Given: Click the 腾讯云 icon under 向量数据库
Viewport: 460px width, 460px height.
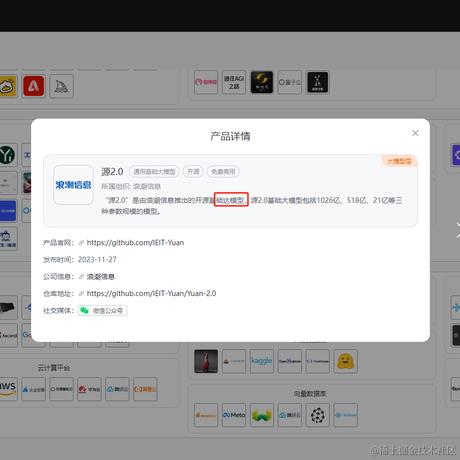Looking at the screenshot, I should click(290, 415).
